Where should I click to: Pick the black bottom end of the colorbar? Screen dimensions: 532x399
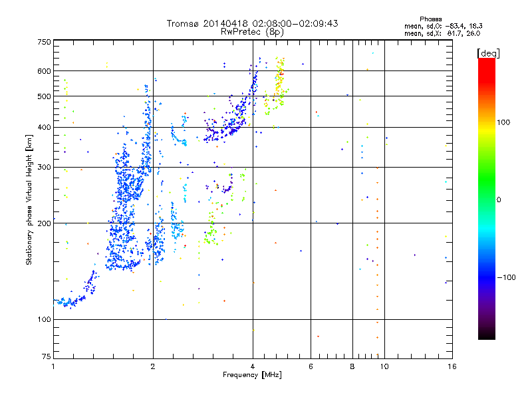pyautogui.click(x=487, y=334)
